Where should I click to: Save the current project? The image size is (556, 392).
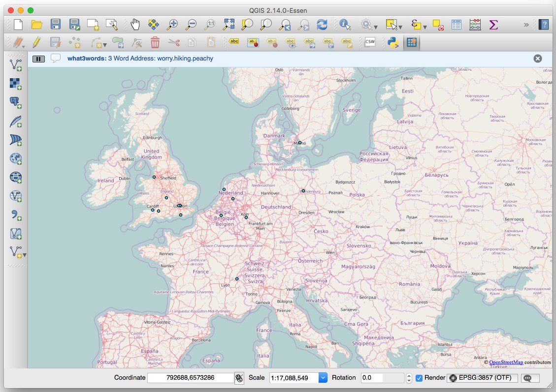(x=55, y=25)
